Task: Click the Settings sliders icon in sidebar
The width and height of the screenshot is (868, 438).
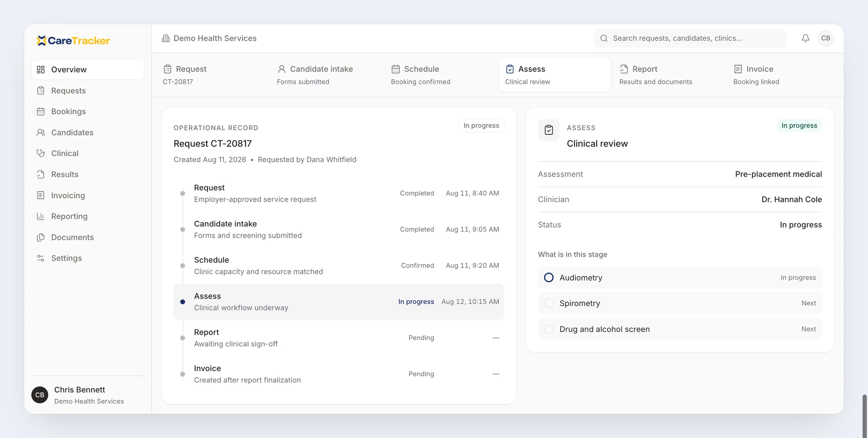Action: pyautogui.click(x=41, y=258)
